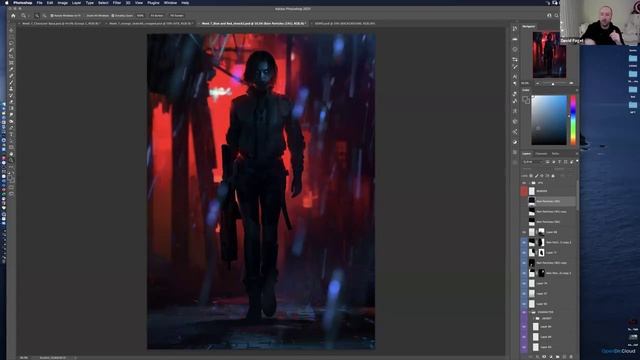Toggle visibility of the topmost layer group
This screenshot has width=640, height=360.
[524, 183]
